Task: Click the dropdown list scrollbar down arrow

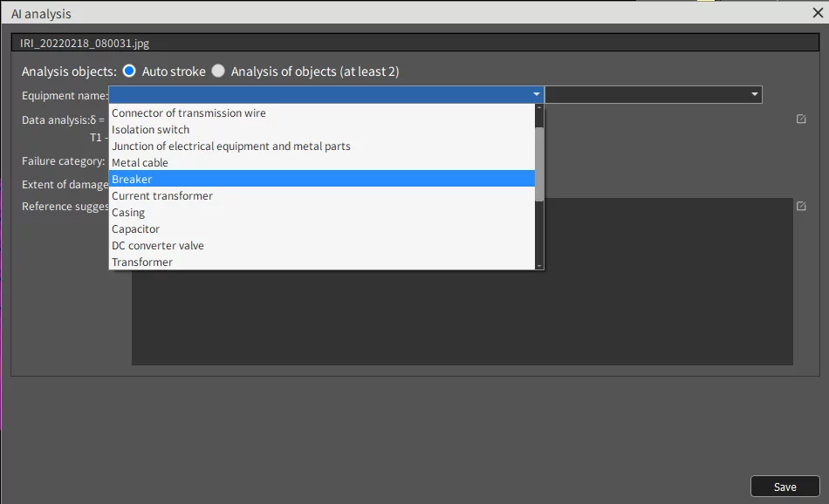Action: point(539,266)
